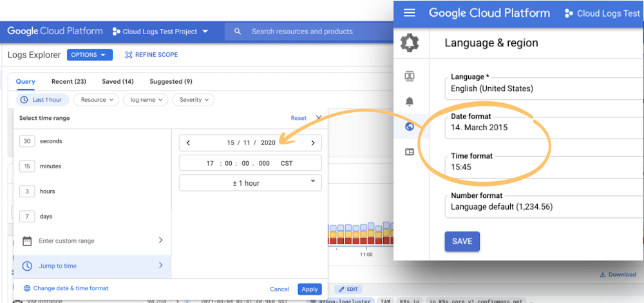The height and width of the screenshot is (303, 644).
Task: Advance date with right arrow
Action: pos(313,143)
